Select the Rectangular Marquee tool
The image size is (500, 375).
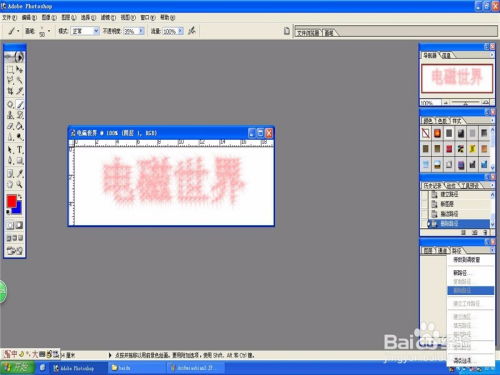10,69
